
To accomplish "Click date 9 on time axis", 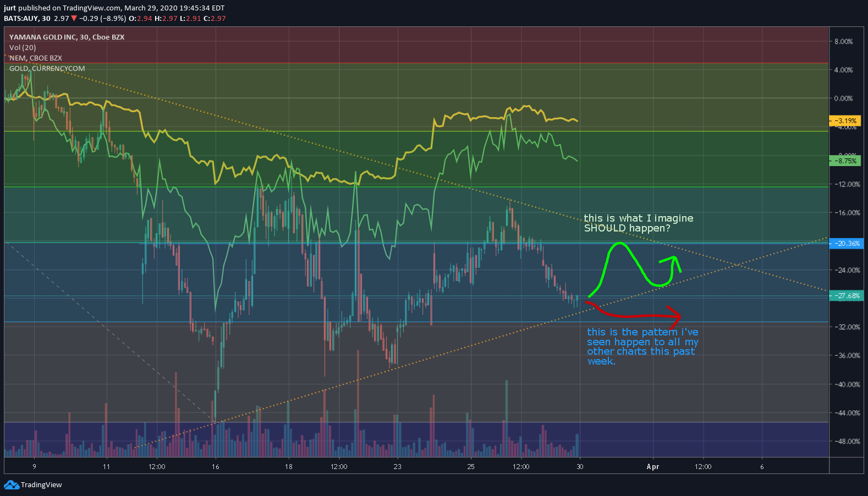I will tap(34, 466).
